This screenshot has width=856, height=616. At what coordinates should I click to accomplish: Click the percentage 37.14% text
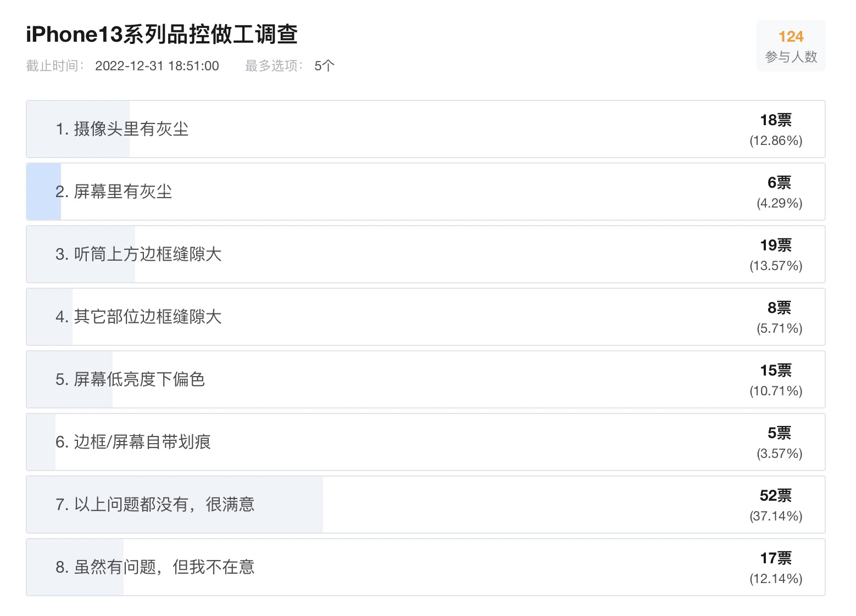(x=776, y=516)
